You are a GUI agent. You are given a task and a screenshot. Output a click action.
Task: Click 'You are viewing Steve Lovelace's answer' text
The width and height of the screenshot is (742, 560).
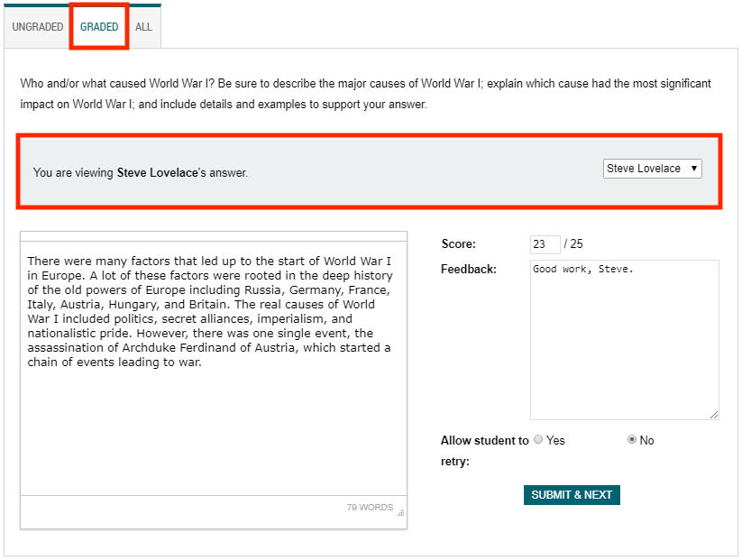140,173
